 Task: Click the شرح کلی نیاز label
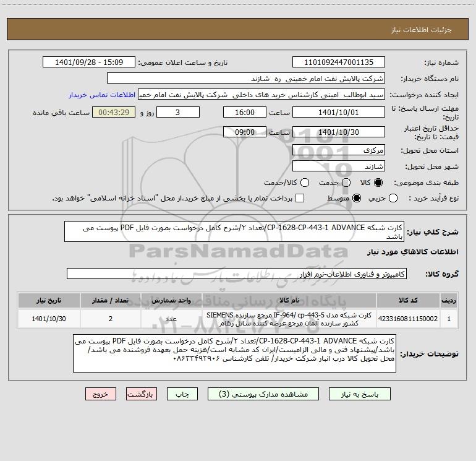[433, 232]
